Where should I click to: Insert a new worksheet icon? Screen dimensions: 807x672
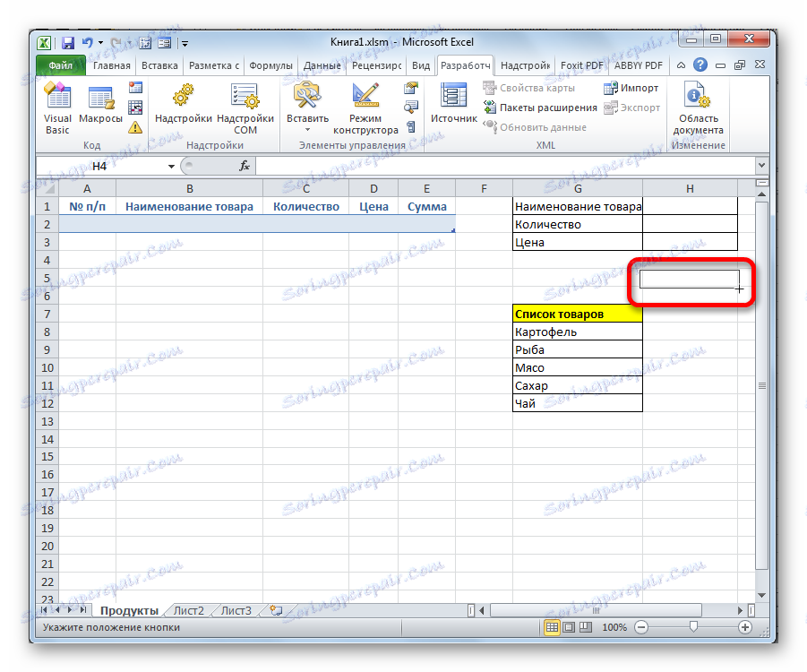coord(277,611)
